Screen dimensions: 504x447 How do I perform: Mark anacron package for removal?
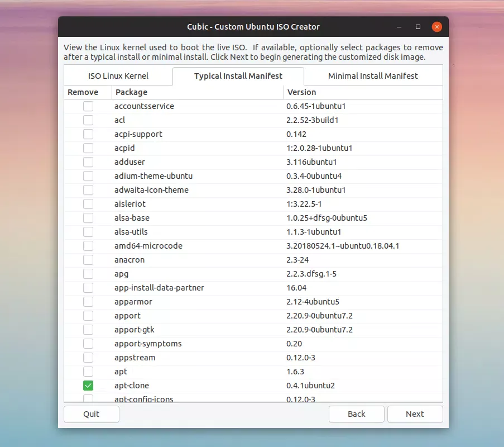pos(88,260)
